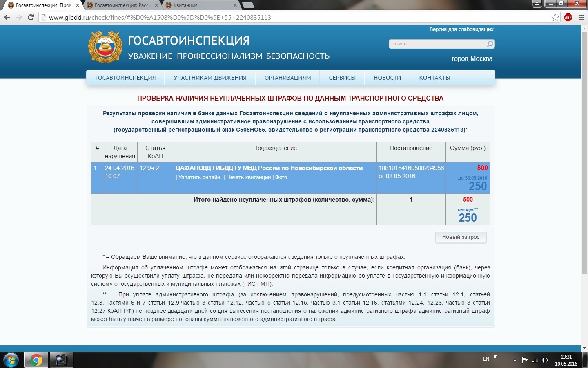Click the 'город Москва' region link
This screenshot has width=588, height=368.
(x=472, y=59)
